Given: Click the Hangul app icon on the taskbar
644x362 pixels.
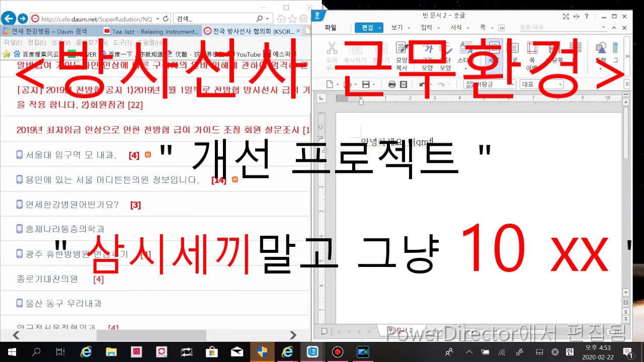Looking at the screenshot, I should [x=312, y=352].
